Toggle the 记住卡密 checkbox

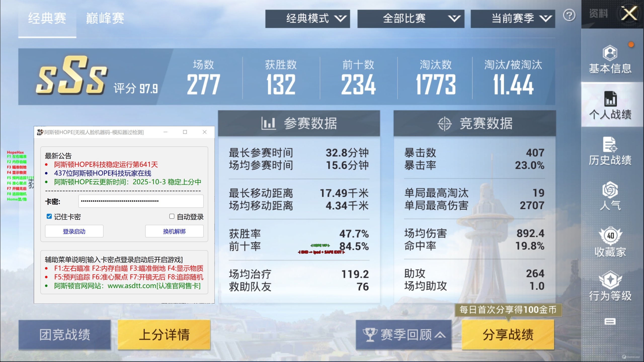49,216
